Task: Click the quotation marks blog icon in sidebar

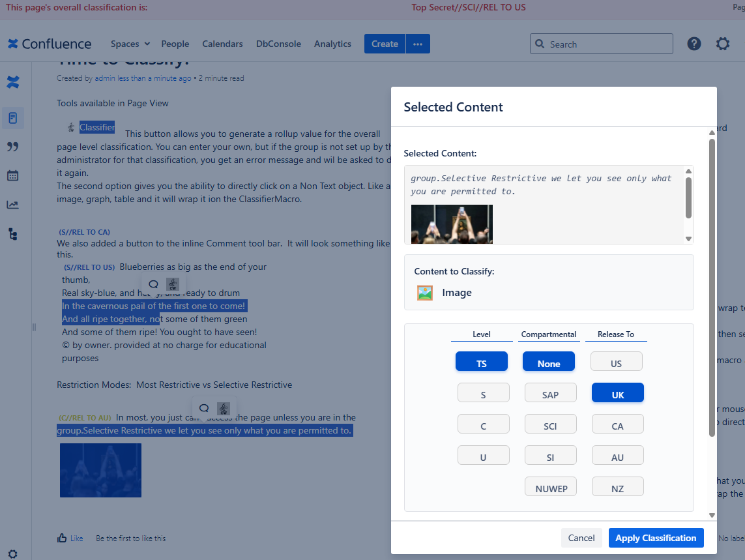Action: tap(12, 146)
